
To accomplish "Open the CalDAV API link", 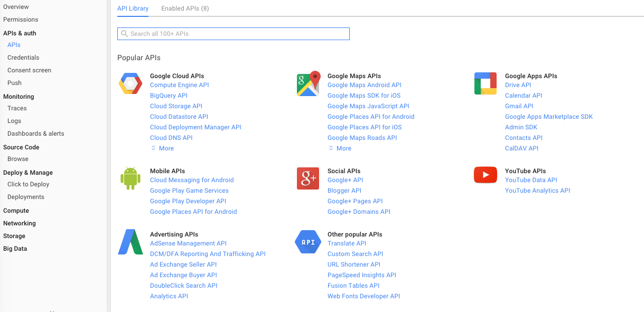I will tap(521, 148).
